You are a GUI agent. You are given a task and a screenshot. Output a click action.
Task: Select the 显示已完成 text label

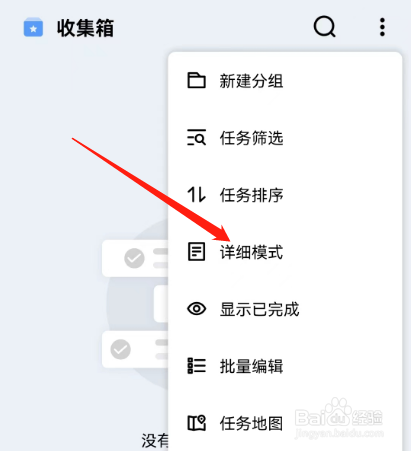259,309
